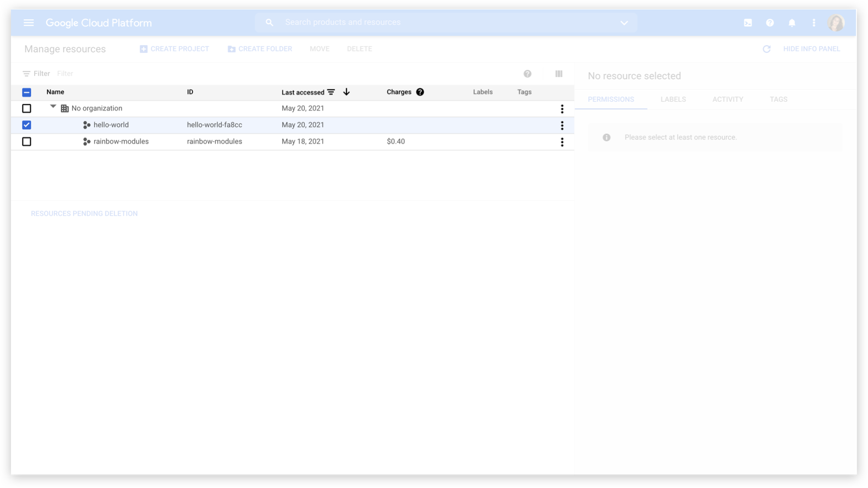Click the ID column header
Viewport: 868px width, 488px height.
(x=190, y=92)
